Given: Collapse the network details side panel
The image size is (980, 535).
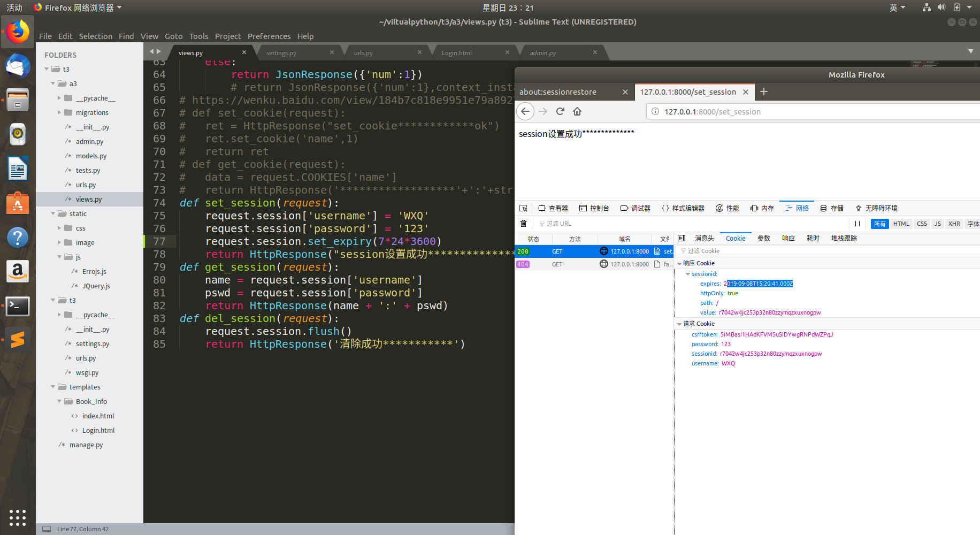Looking at the screenshot, I should tap(682, 238).
